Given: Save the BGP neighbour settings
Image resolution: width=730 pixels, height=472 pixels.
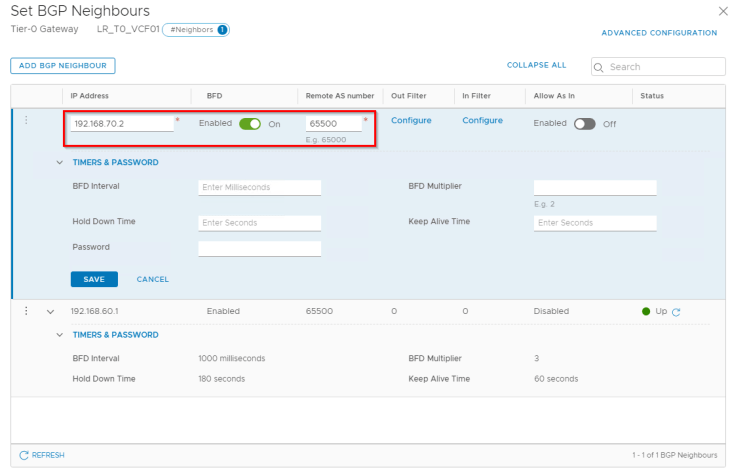Looking at the screenshot, I should (x=94, y=279).
